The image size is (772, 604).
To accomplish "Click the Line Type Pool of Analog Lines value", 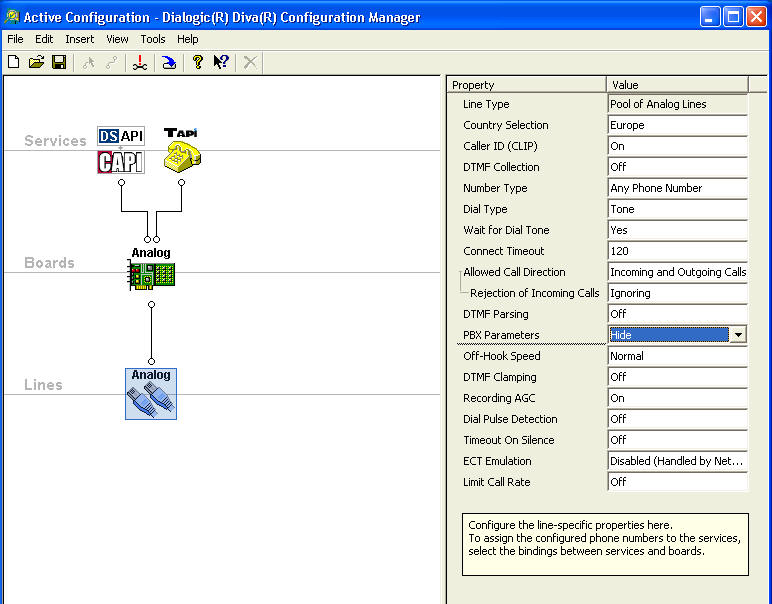I will (x=678, y=104).
